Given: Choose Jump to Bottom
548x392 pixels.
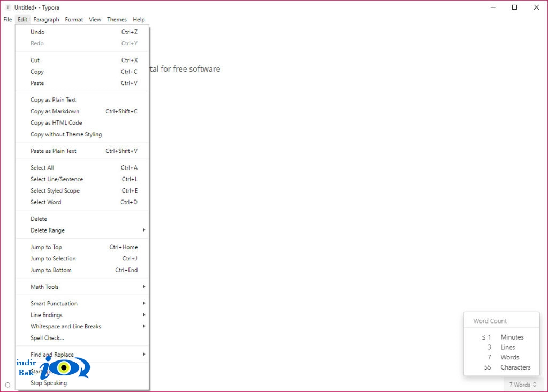Looking at the screenshot, I should [x=82, y=270].
